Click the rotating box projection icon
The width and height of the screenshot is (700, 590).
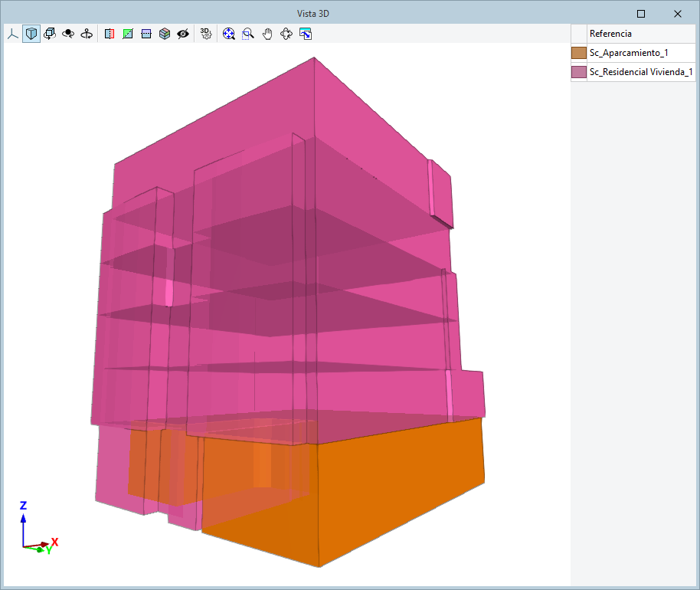pos(50,34)
